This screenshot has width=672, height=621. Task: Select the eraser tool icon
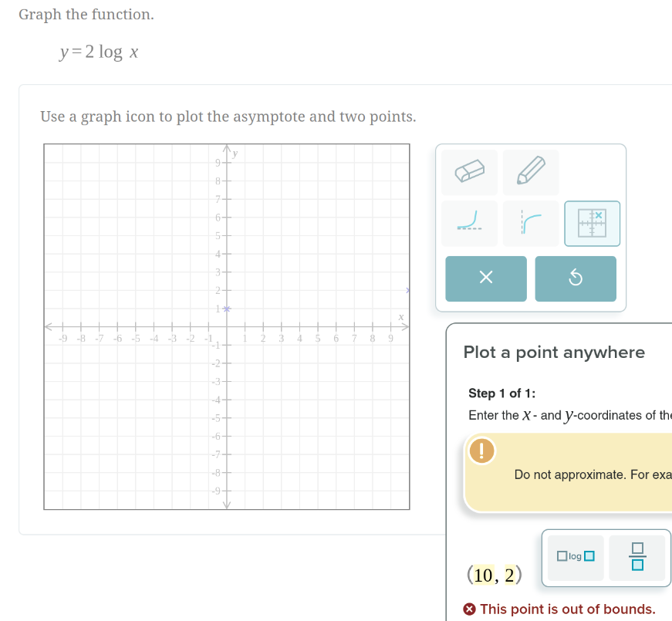(x=469, y=172)
